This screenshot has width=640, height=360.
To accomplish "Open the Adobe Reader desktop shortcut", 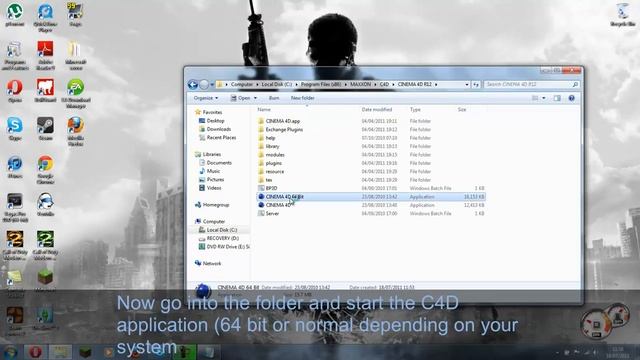I will point(45,55).
